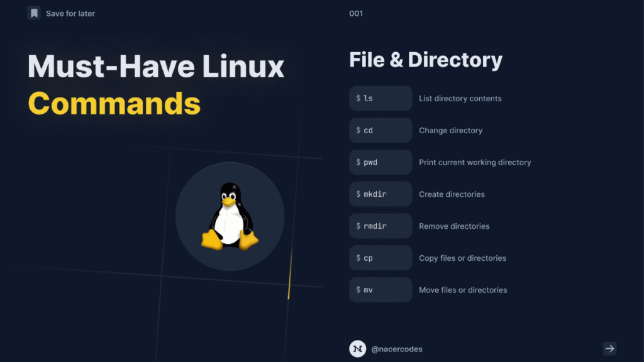The width and height of the screenshot is (644, 362).
Task: Select the mv command pill
Action: 380,290
